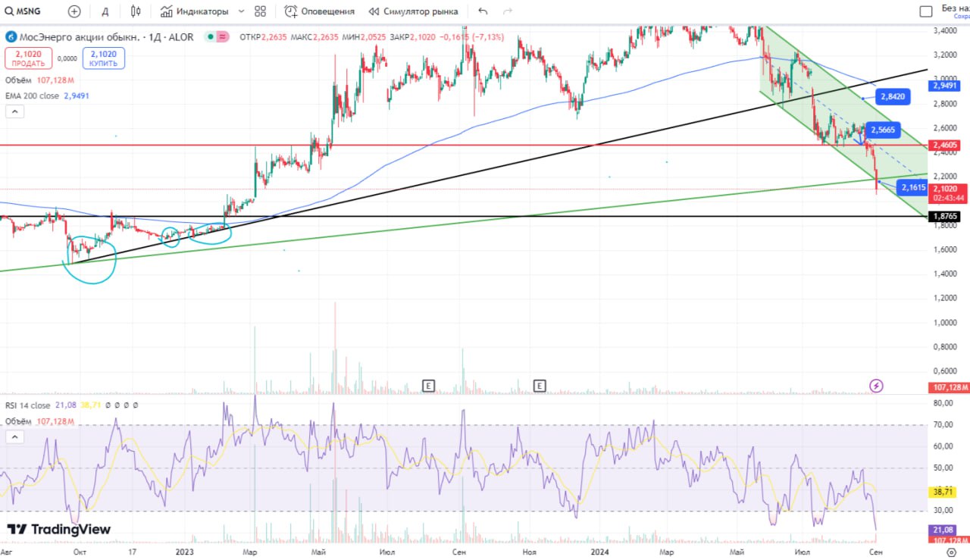Screen dimensions: 970x560
Task: Open the time axis settings gear
Action: click(951, 552)
